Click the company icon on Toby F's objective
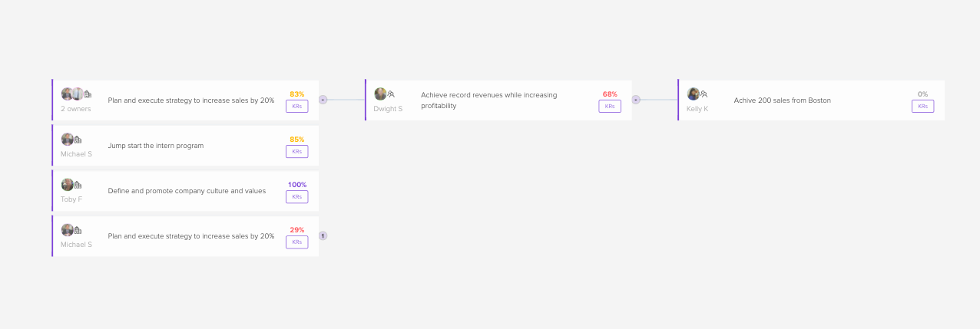The width and height of the screenshot is (980, 329). [x=78, y=185]
